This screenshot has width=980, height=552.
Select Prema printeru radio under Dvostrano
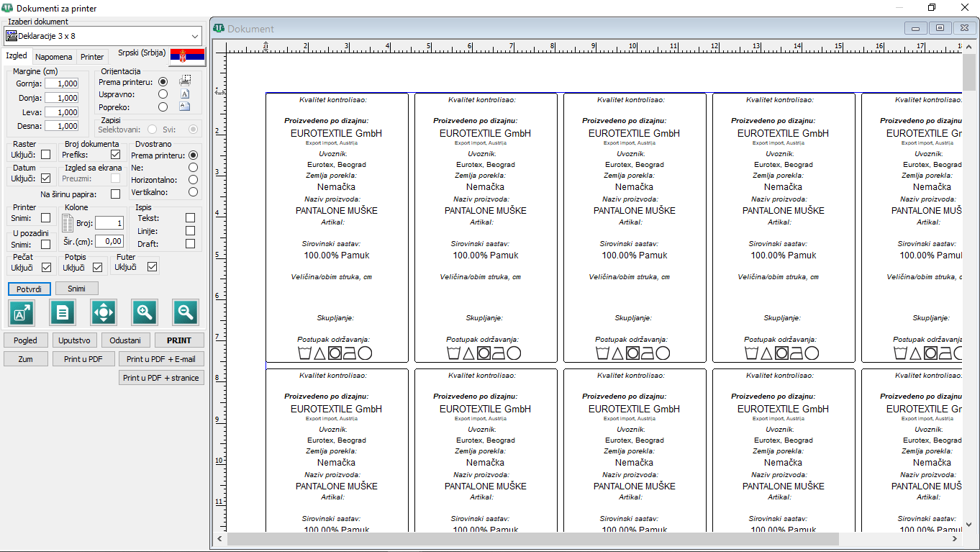(193, 155)
